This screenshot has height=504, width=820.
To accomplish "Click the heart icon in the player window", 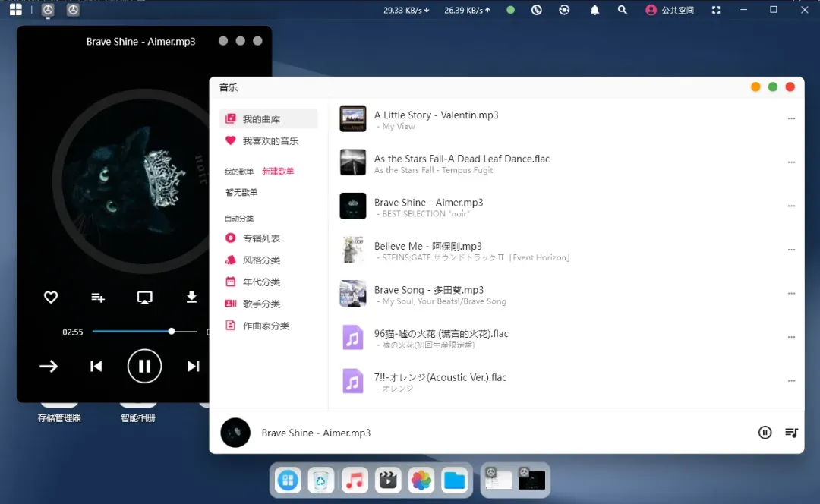I will (x=51, y=298).
